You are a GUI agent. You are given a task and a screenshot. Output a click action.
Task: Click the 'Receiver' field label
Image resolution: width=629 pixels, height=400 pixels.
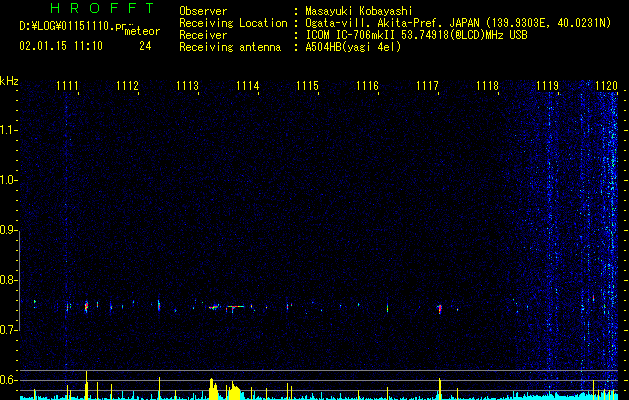(203, 35)
